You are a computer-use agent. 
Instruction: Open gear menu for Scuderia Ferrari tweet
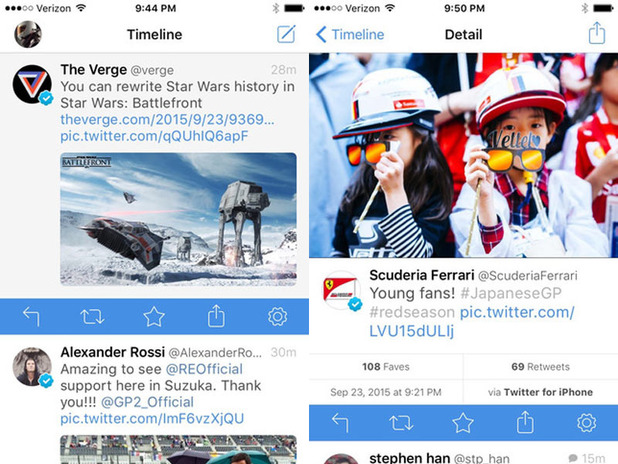click(x=586, y=423)
